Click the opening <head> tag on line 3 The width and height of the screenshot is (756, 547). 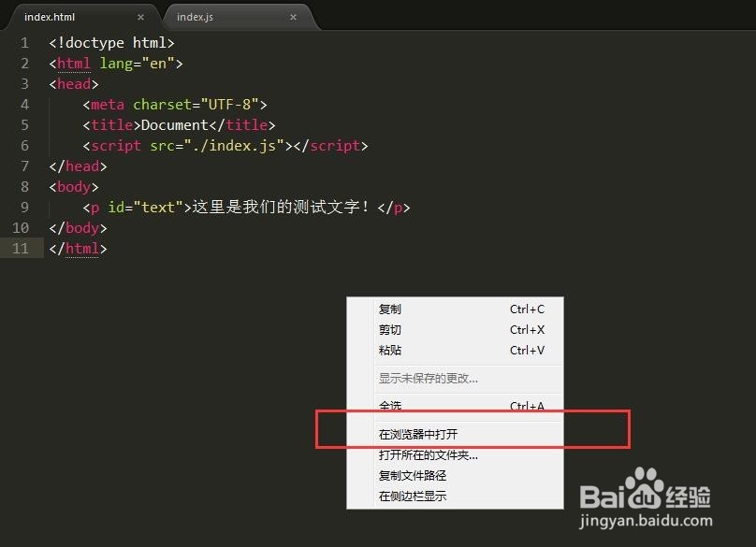point(74,84)
